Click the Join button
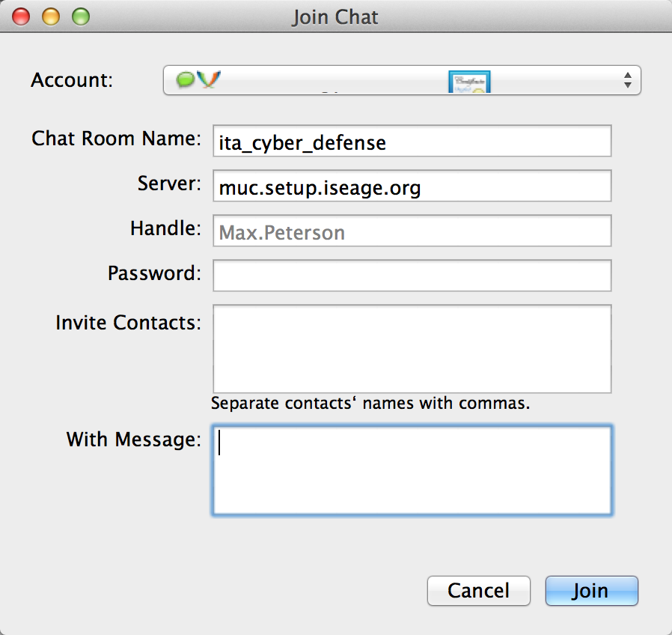Viewport: 672px width, 635px height. pyautogui.click(x=591, y=591)
